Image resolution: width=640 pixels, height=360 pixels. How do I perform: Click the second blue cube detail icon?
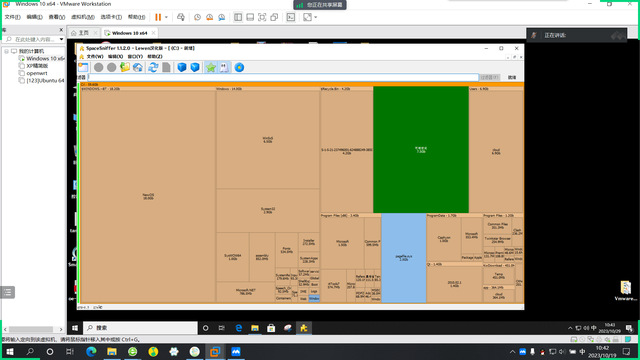pos(195,67)
